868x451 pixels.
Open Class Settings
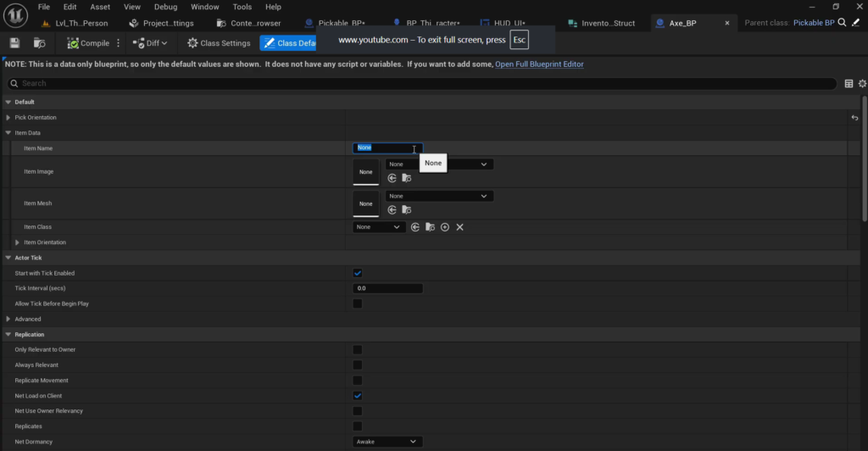(x=219, y=43)
